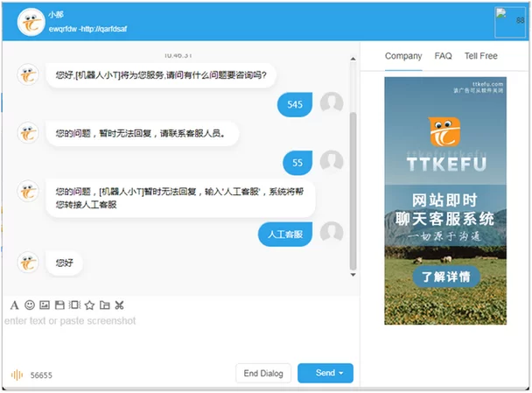The height and width of the screenshot is (393, 532).
Task: Click the 88 label in the header corner
Action: coord(520,20)
